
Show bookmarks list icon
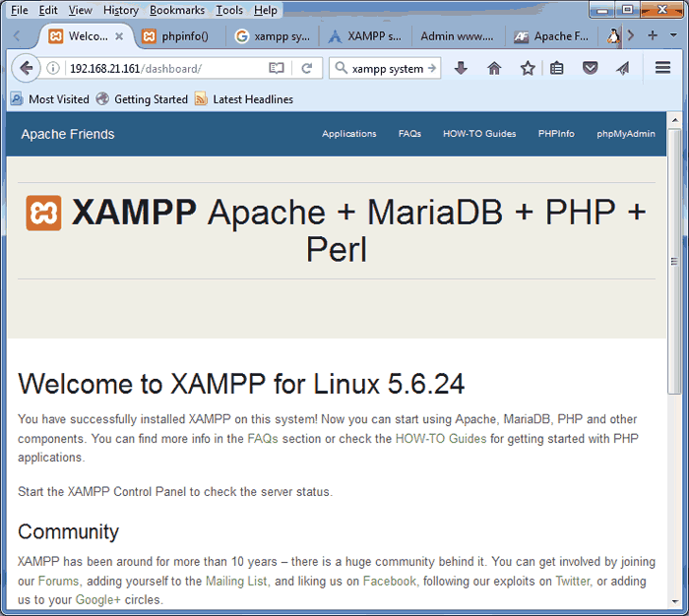[x=557, y=68]
